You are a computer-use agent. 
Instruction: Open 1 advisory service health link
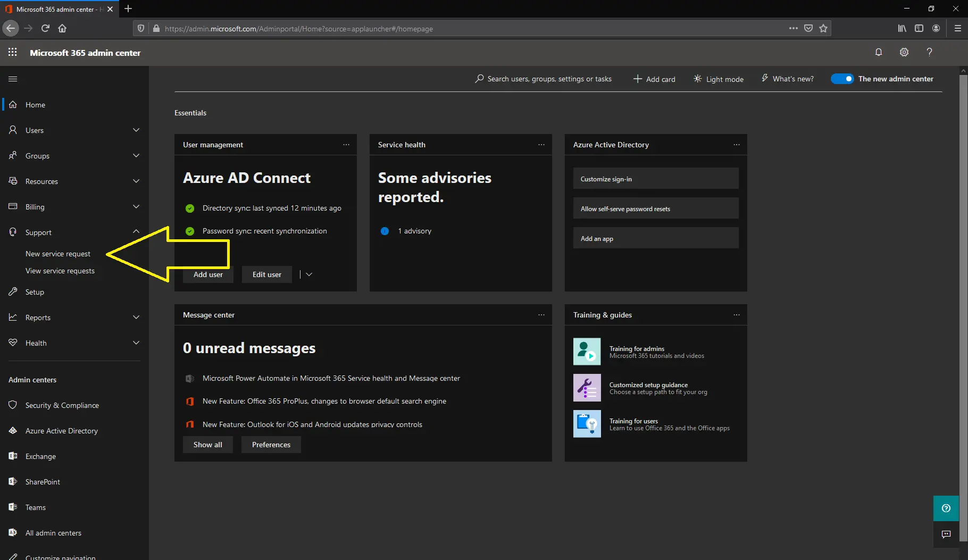414,231
